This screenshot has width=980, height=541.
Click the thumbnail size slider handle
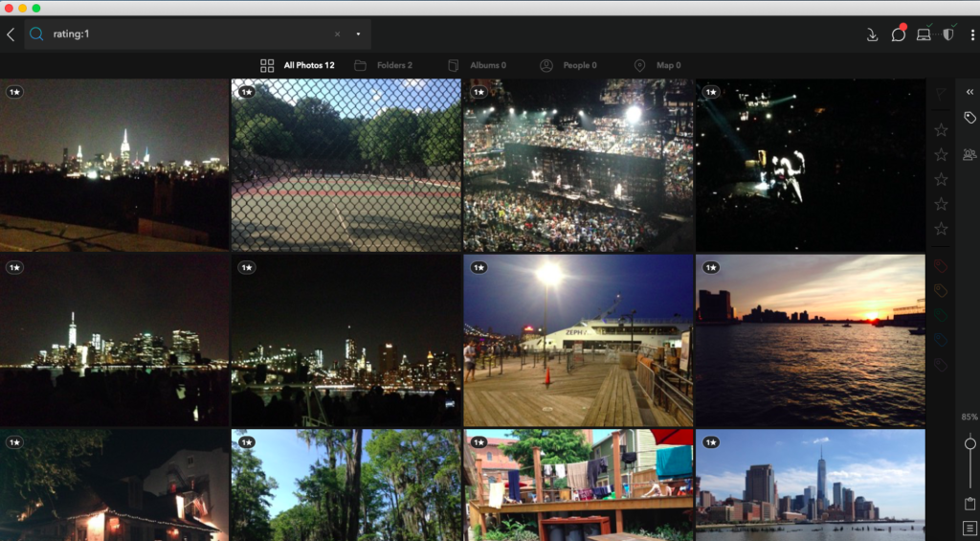[970, 443]
